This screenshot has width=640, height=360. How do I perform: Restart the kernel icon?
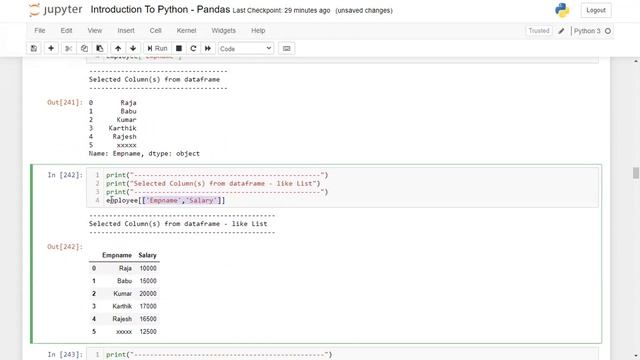(x=193, y=49)
